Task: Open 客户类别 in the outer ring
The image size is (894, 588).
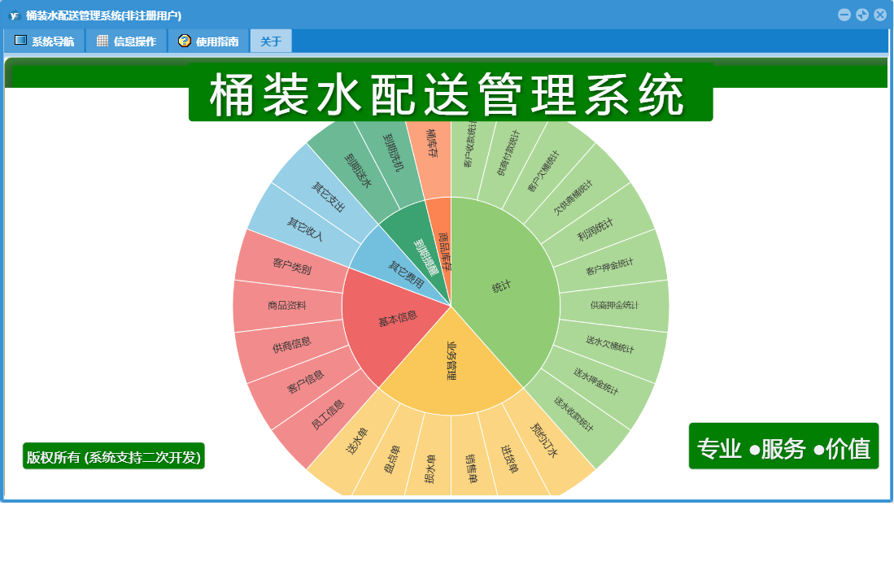Action: 292,265
